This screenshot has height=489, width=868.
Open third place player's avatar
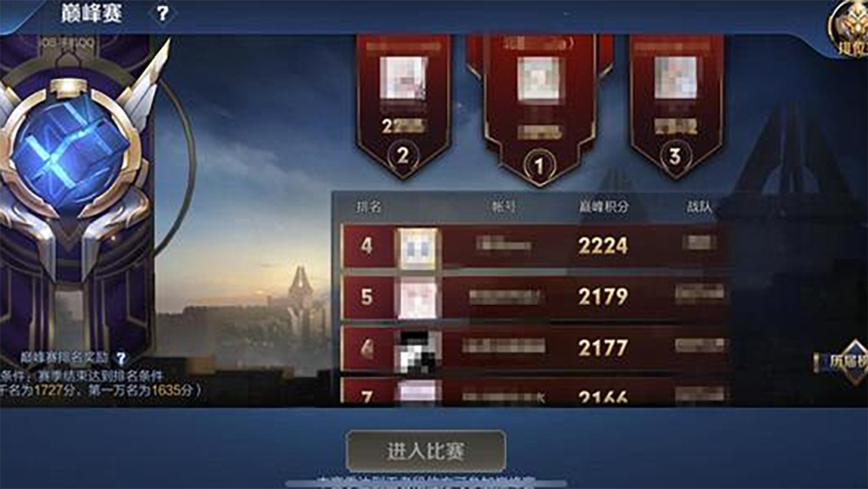click(675, 78)
